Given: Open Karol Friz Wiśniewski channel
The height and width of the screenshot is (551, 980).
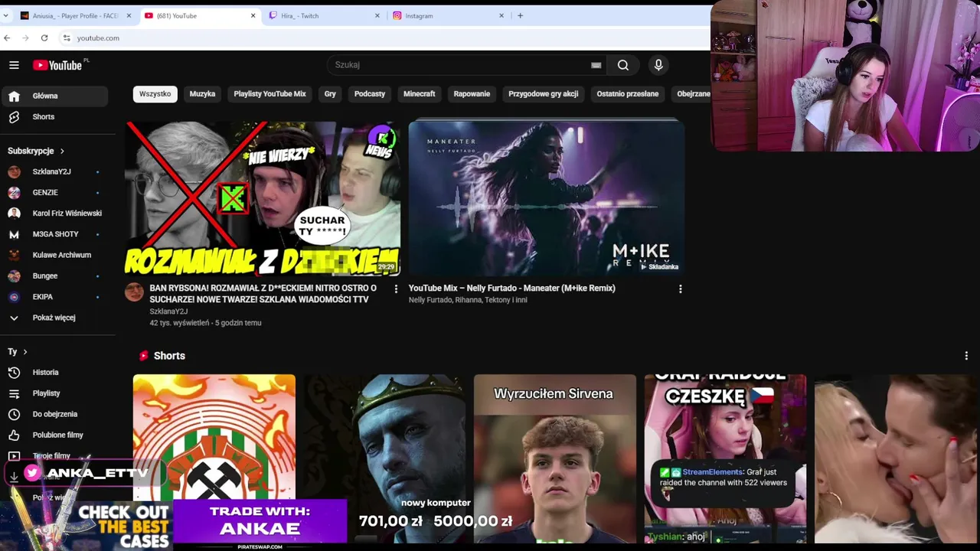Looking at the screenshot, I should (54, 213).
